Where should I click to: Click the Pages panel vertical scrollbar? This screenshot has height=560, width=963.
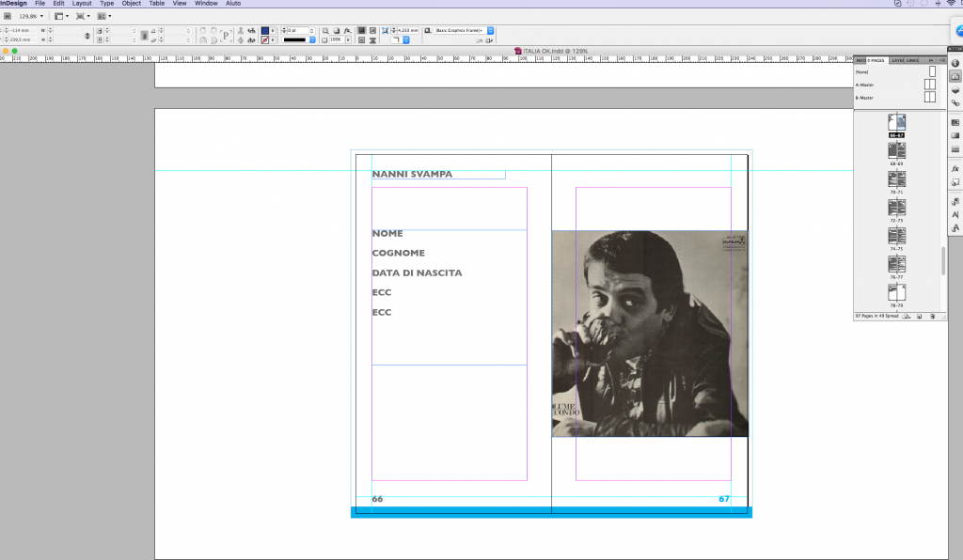click(x=943, y=260)
